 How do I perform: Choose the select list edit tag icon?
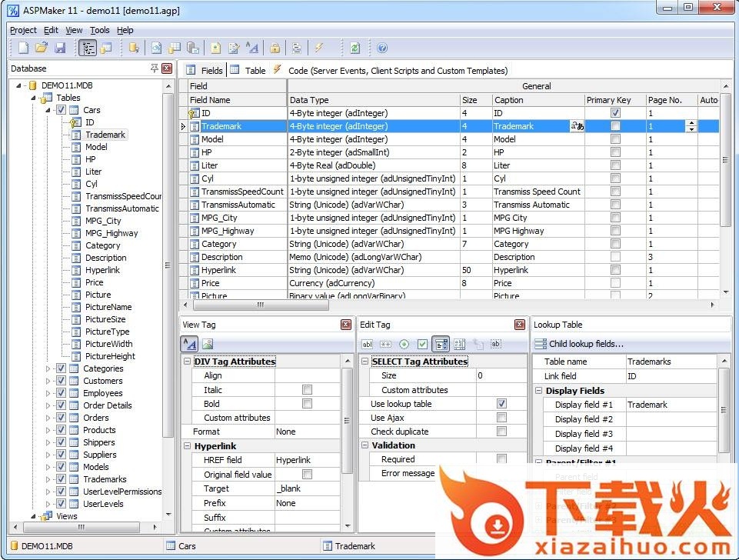tap(441, 344)
